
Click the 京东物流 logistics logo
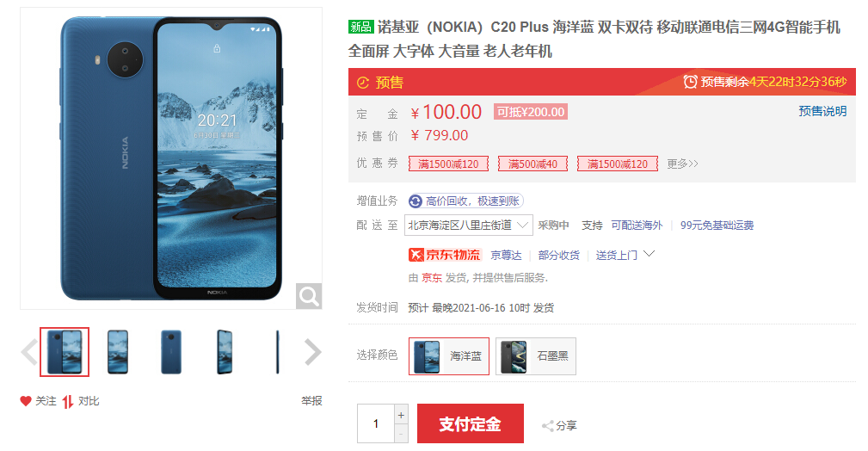tap(446, 255)
